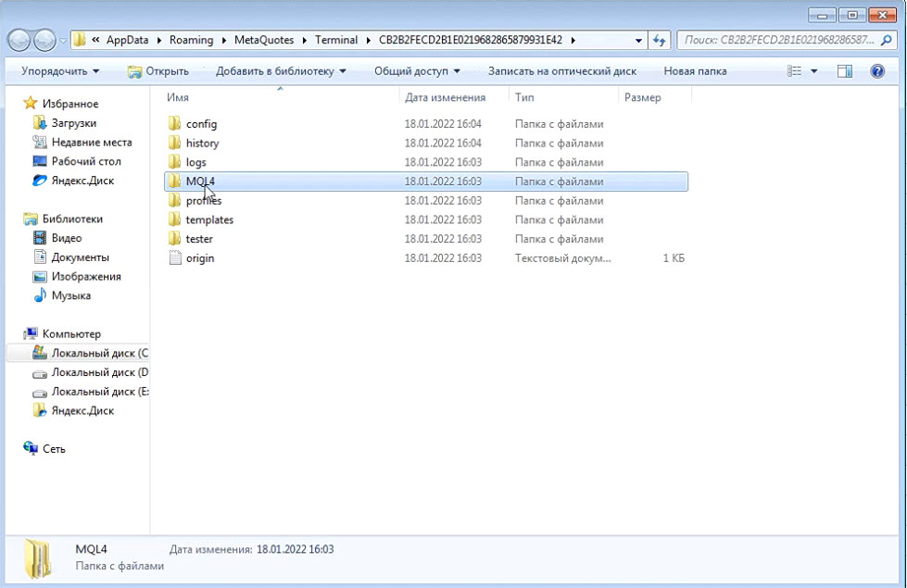Select the tester folder icon
The image size is (907, 588).
[175, 239]
